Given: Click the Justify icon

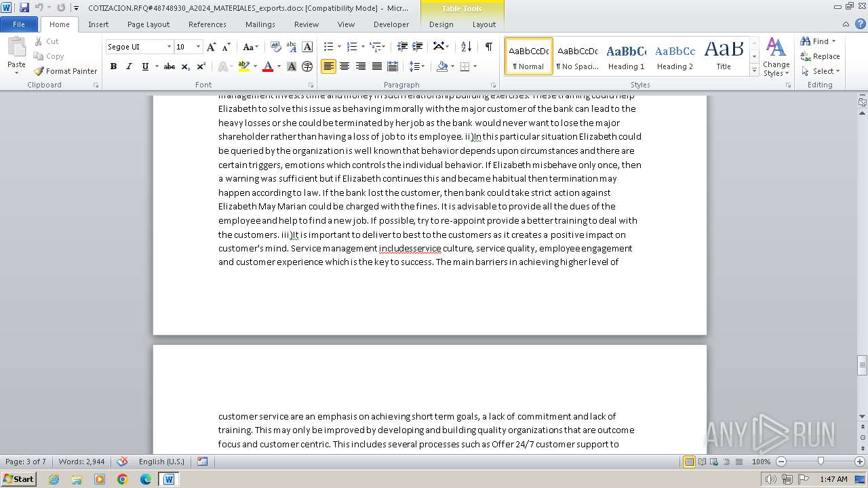Looking at the screenshot, I should tap(377, 66).
